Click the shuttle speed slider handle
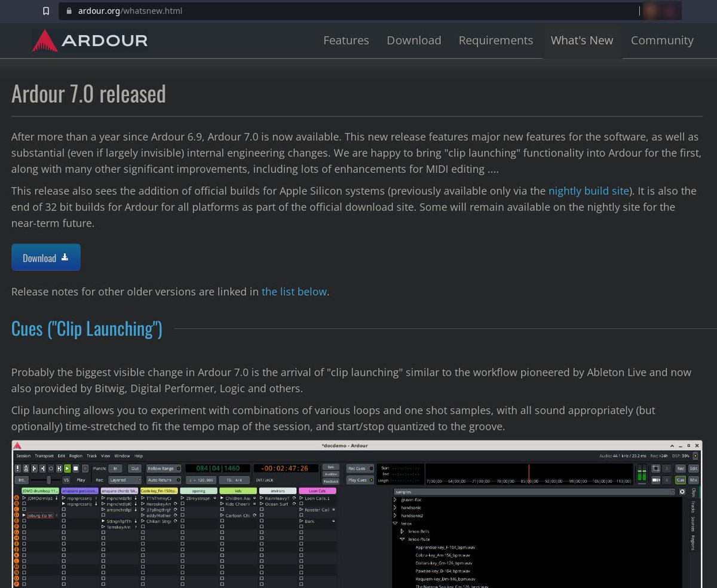 [x=49, y=480]
